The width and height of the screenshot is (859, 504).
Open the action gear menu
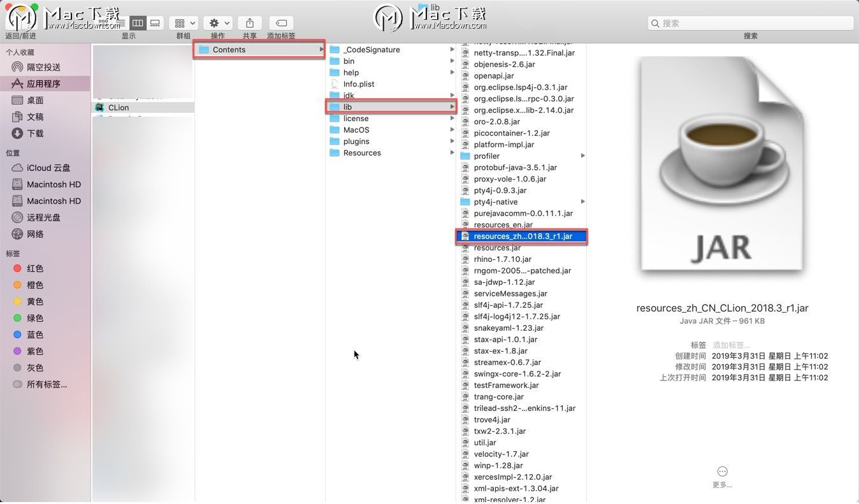tap(217, 23)
